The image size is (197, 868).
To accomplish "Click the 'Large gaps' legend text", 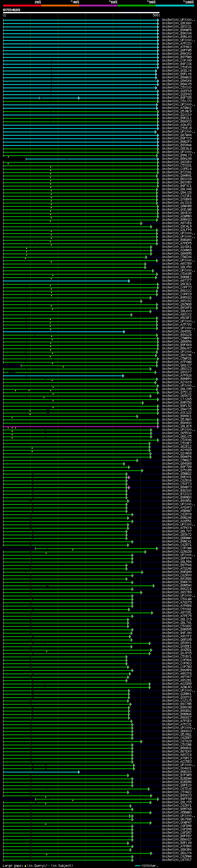I will pyautogui.click(x=13, y=866).
